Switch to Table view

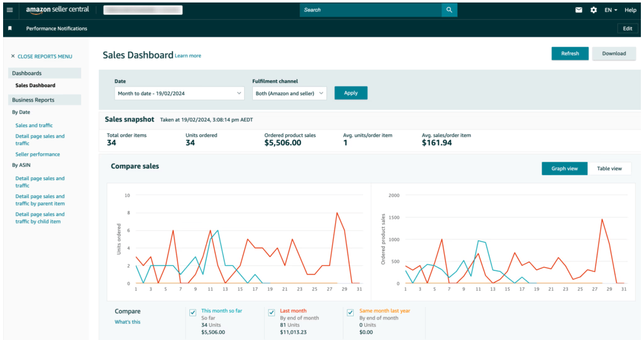(x=609, y=168)
